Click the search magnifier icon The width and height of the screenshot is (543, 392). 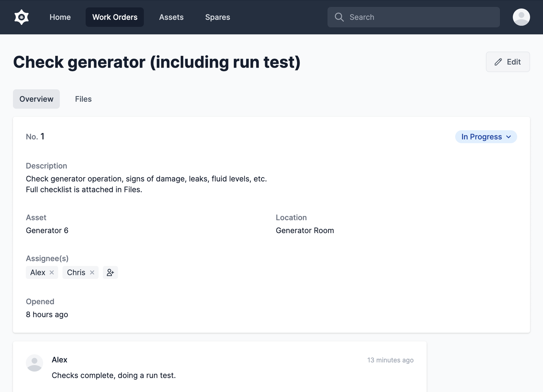point(339,17)
